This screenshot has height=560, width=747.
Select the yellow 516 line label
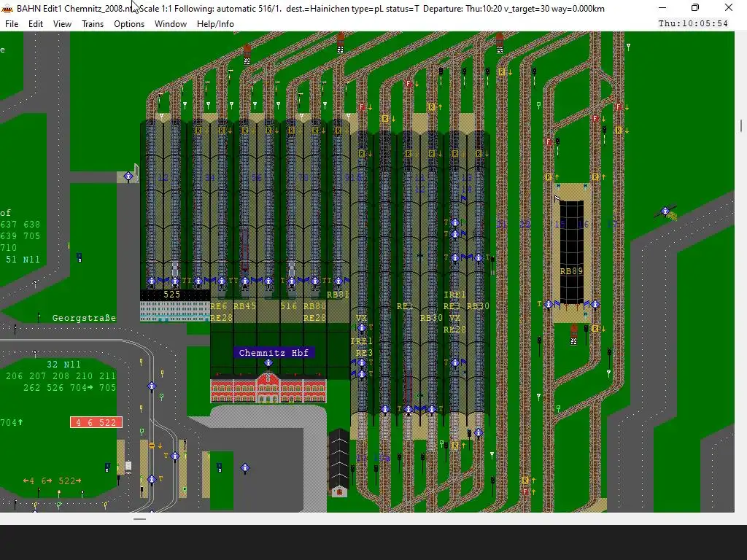coord(289,306)
